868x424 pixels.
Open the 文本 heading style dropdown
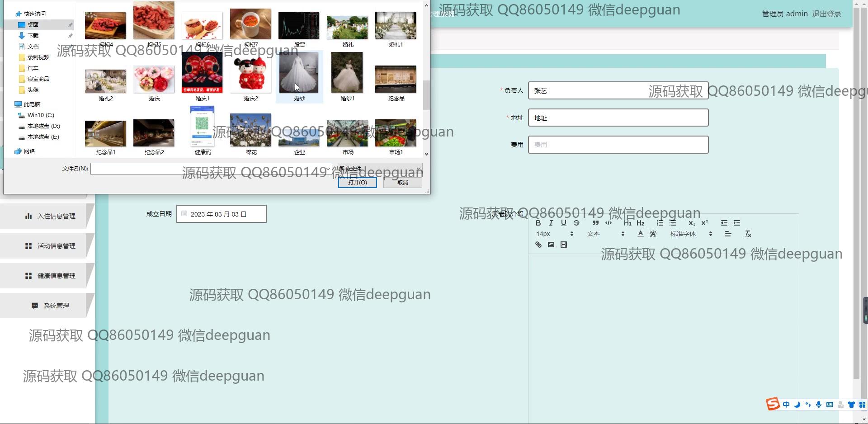[x=605, y=234]
